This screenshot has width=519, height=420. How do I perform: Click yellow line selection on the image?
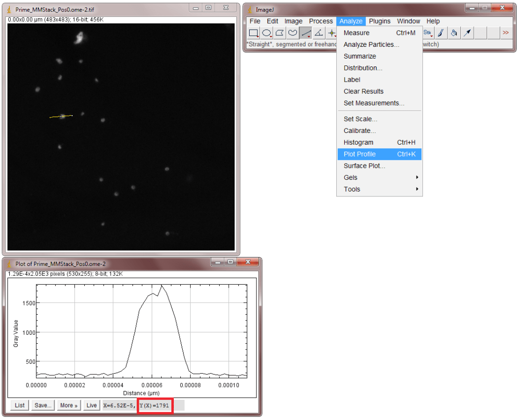[x=61, y=116]
